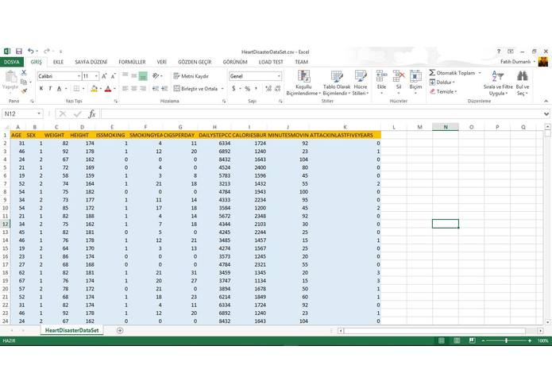Add a new sheet with plus button
Screen dimensions: 552x392
[x=120, y=330]
